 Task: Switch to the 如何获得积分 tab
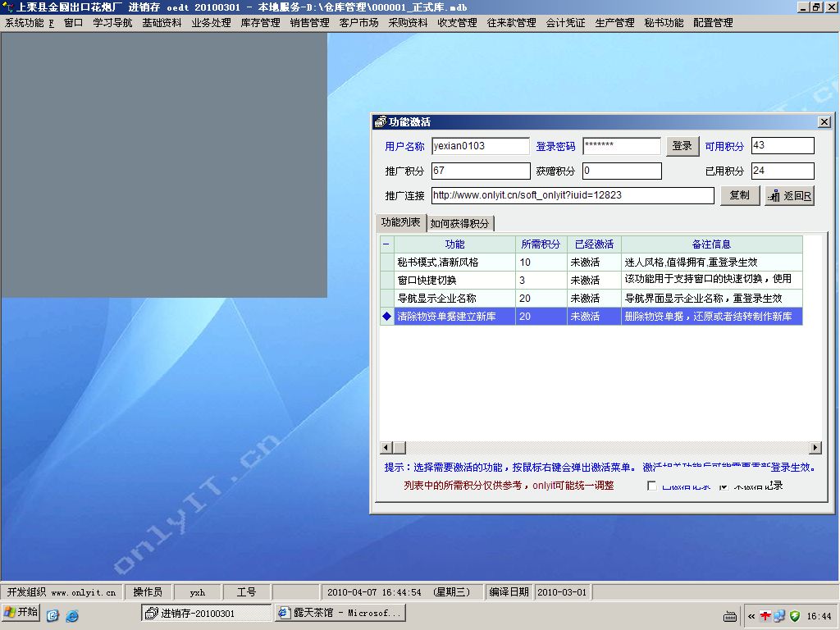click(x=459, y=223)
